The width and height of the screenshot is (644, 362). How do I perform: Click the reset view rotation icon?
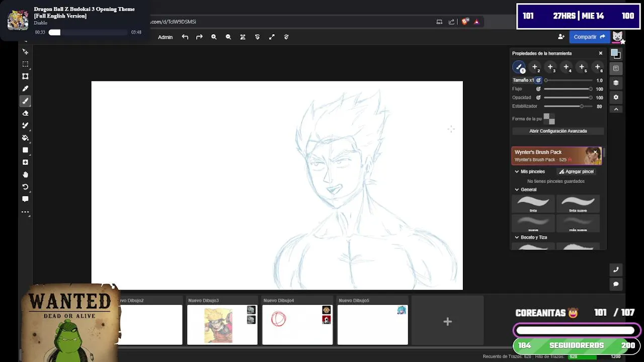click(x=257, y=37)
